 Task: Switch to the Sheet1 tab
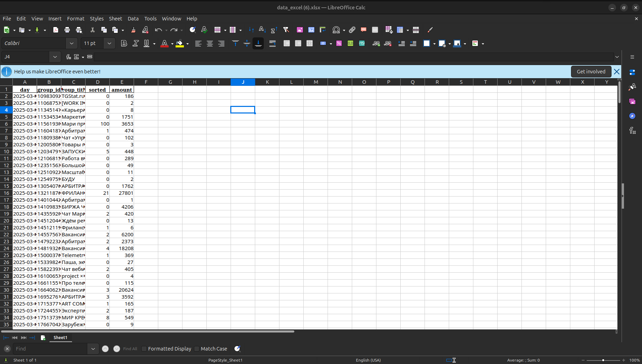pos(60,338)
